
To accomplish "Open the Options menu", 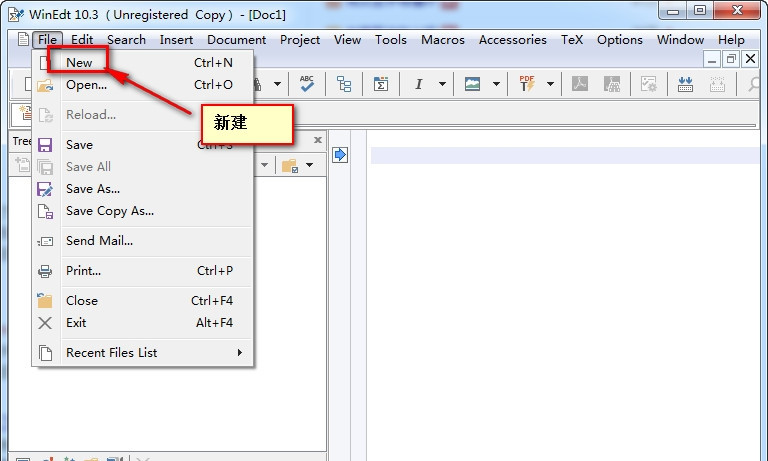I will pos(619,40).
